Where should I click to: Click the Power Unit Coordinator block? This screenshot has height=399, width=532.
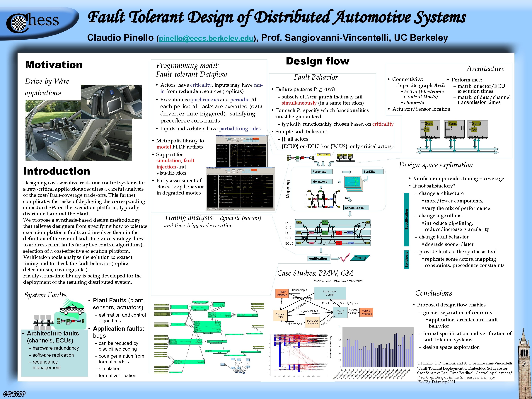tap(312, 322)
